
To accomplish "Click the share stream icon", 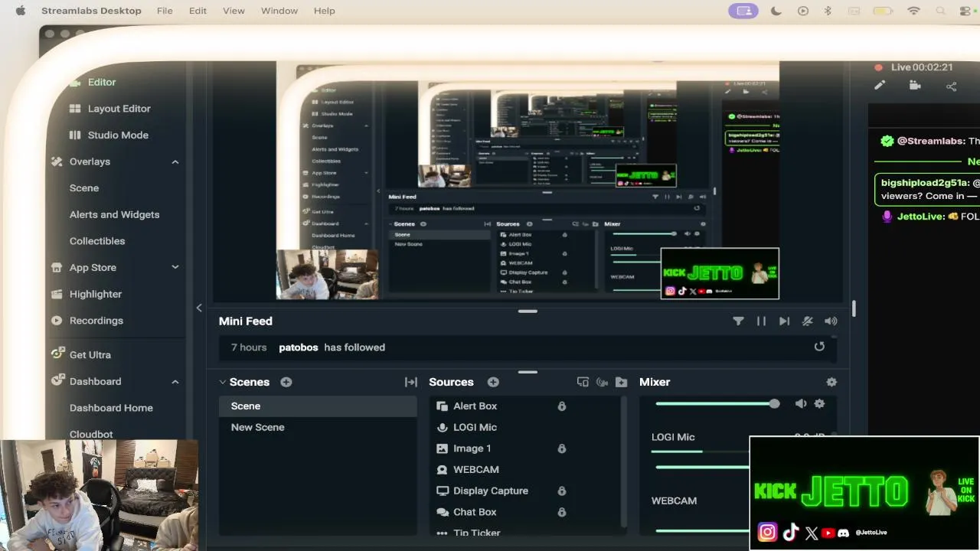I will [x=951, y=86].
